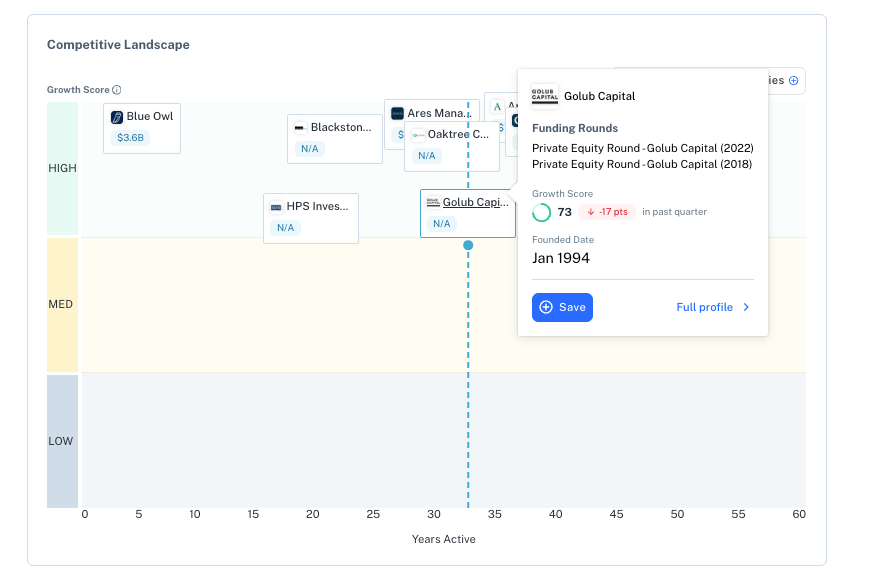Click the Growth Score info icon
Viewport: 869px width, 587px height.
tap(116, 90)
